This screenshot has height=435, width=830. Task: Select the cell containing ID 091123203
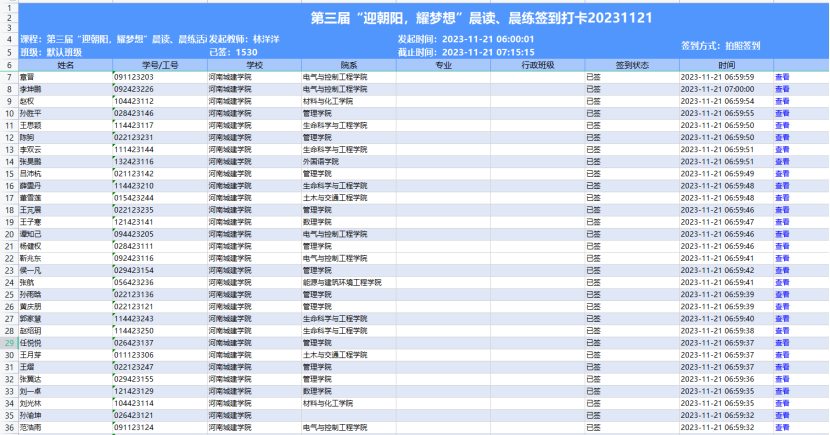[134, 77]
